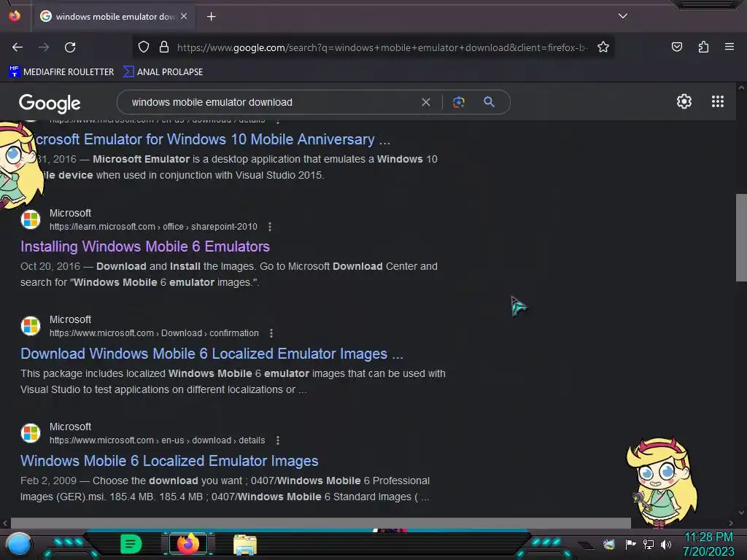The width and height of the screenshot is (747, 560).
Task: Open tracking protection shield info
Action: (x=144, y=47)
